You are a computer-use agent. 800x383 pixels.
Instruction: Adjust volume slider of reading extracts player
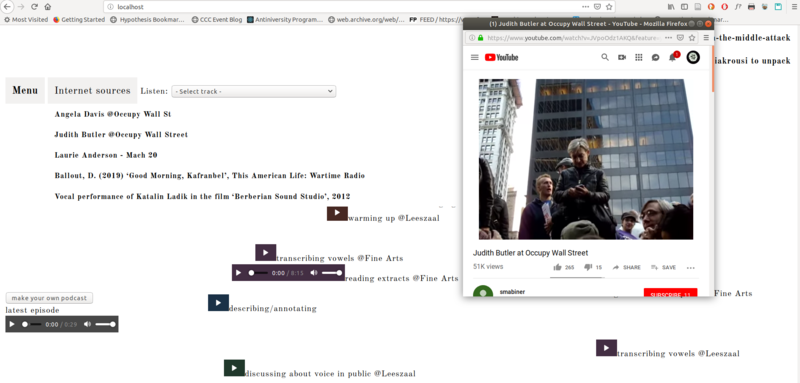tap(332, 273)
